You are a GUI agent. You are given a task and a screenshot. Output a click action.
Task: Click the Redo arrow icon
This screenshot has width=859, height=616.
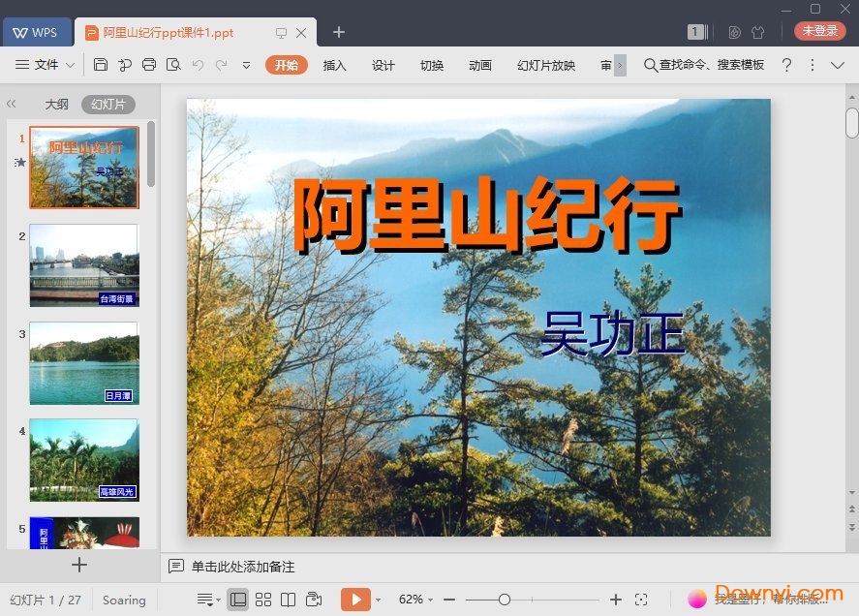point(224,65)
